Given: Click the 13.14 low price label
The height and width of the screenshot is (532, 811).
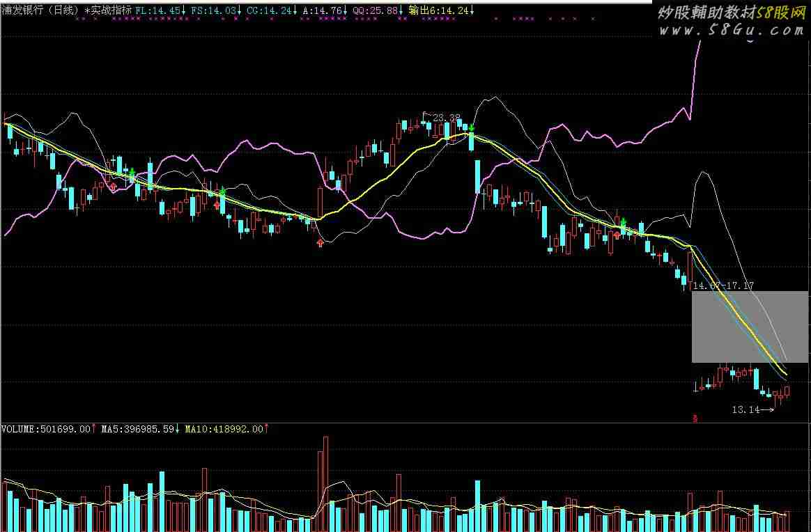Looking at the screenshot, I should (x=746, y=409).
